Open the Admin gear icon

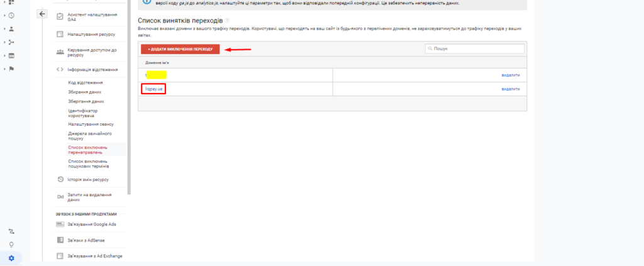11,258
